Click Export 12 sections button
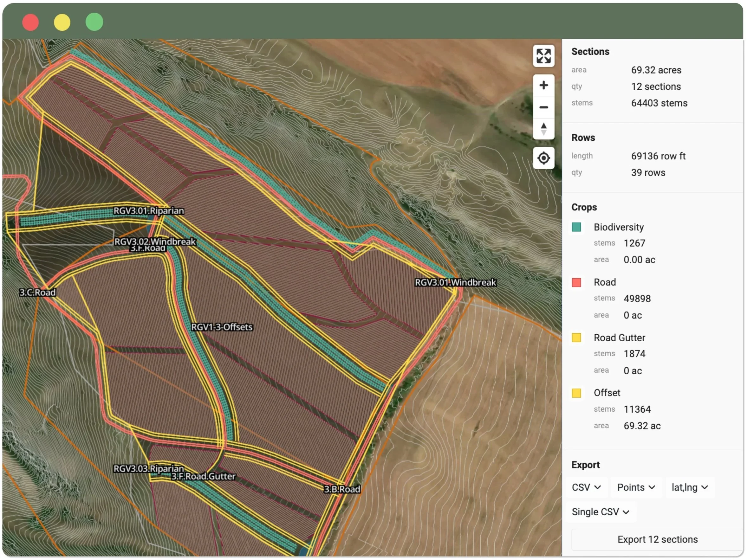 657,539
